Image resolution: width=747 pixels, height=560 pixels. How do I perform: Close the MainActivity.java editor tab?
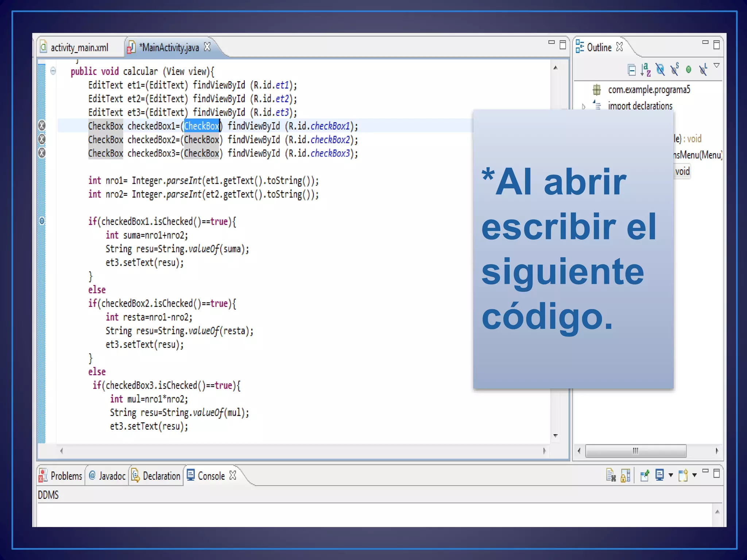point(207,47)
